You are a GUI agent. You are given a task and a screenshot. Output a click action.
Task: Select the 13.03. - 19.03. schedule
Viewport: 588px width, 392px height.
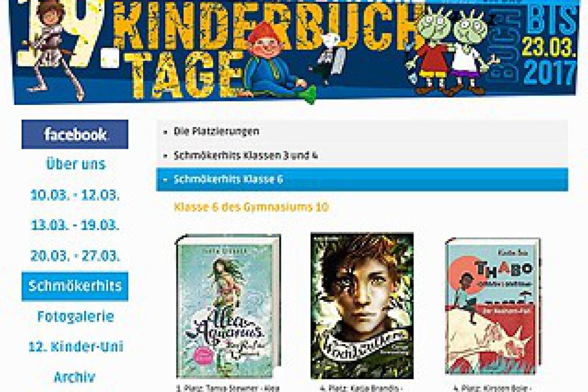pos(75,225)
